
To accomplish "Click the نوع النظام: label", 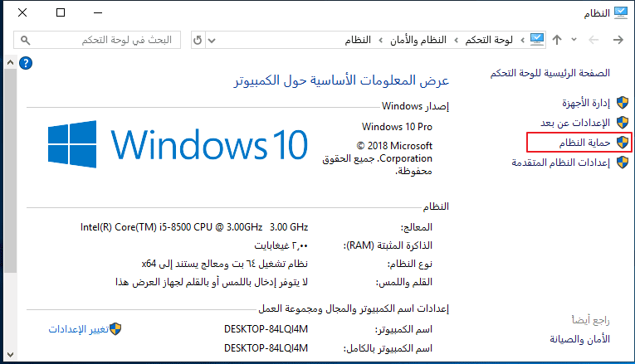I will click(410, 265).
